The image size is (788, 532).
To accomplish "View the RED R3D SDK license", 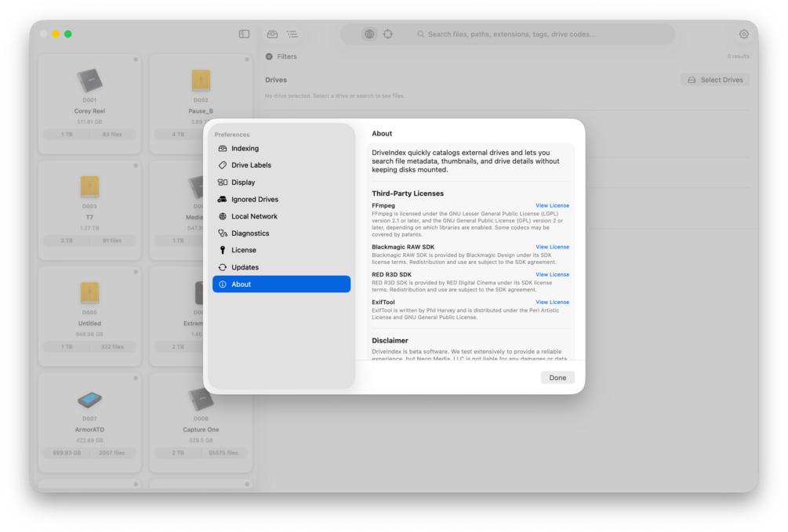I will click(552, 275).
